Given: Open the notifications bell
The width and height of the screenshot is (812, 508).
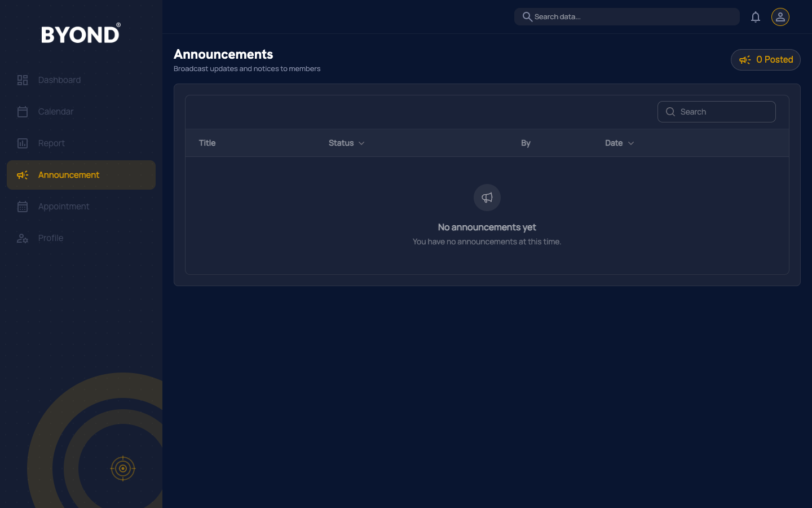Looking at the screenshot, I should pyautogui.click(x=756, y=17).
